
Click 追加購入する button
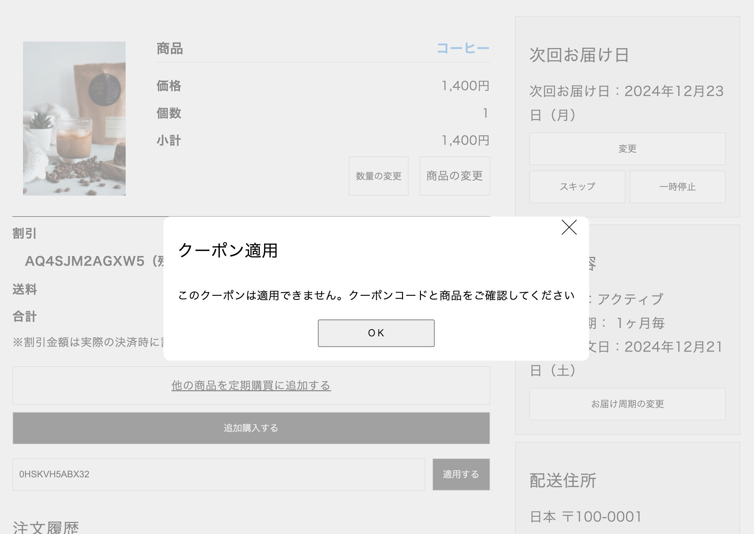point(251,428)
